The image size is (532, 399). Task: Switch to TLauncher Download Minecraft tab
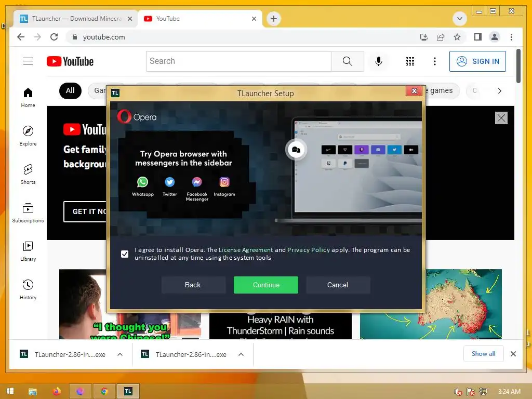pos(76,19)
